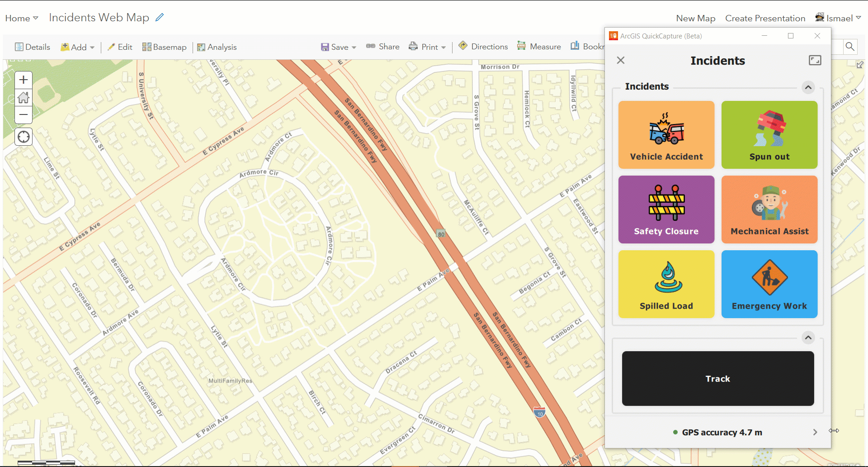Open the Home menu
Viewport: 868px width, 467px height.
pos(21,18)
